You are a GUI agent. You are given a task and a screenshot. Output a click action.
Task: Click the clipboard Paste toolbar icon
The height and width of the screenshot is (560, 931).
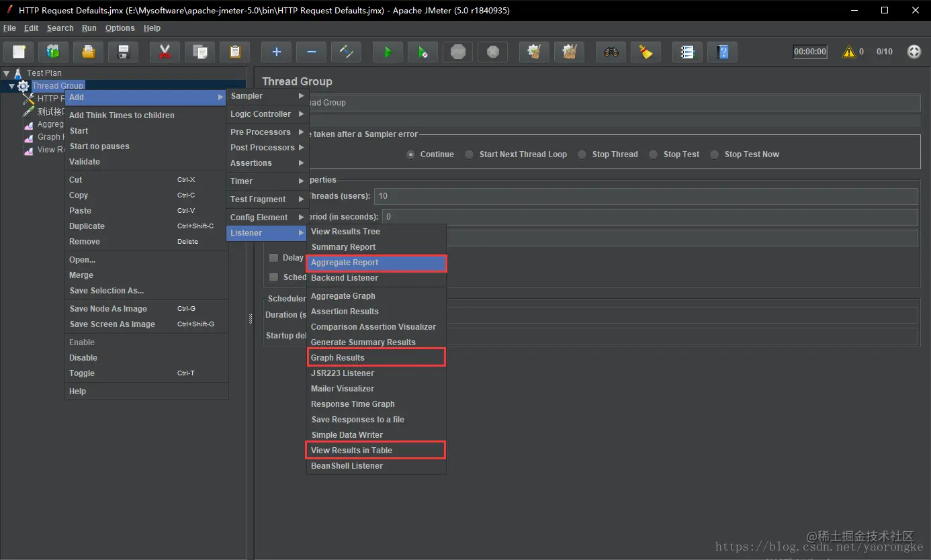234,52
